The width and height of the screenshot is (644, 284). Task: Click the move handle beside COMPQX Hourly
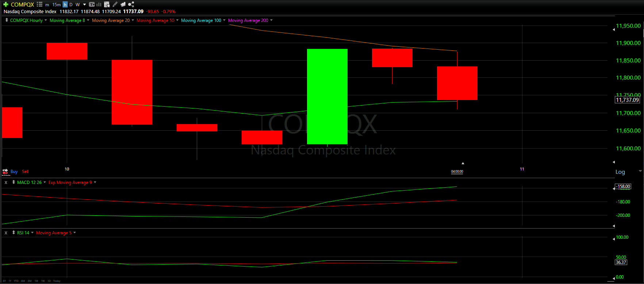7,20
